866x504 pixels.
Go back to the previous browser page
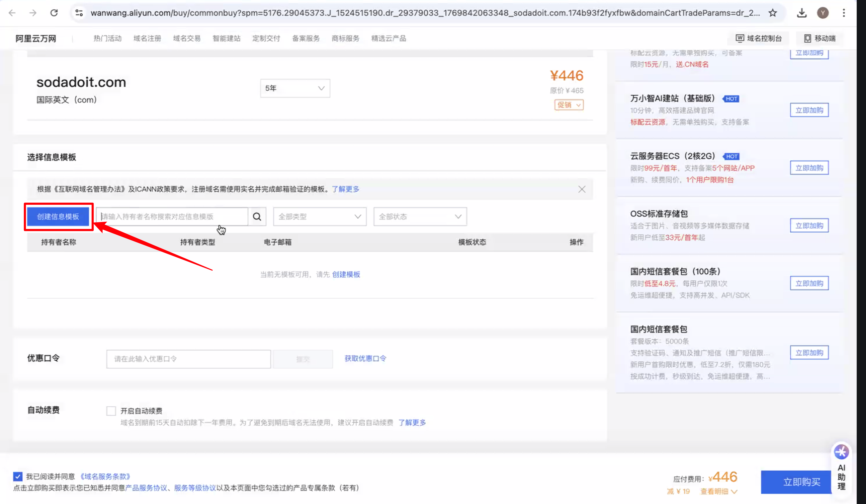click(12, 13)
